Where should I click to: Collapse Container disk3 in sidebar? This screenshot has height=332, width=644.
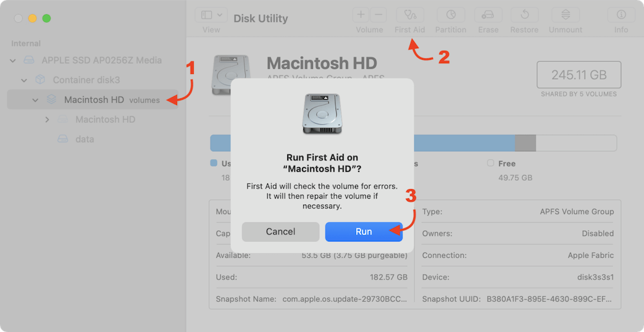coord(24,80)
